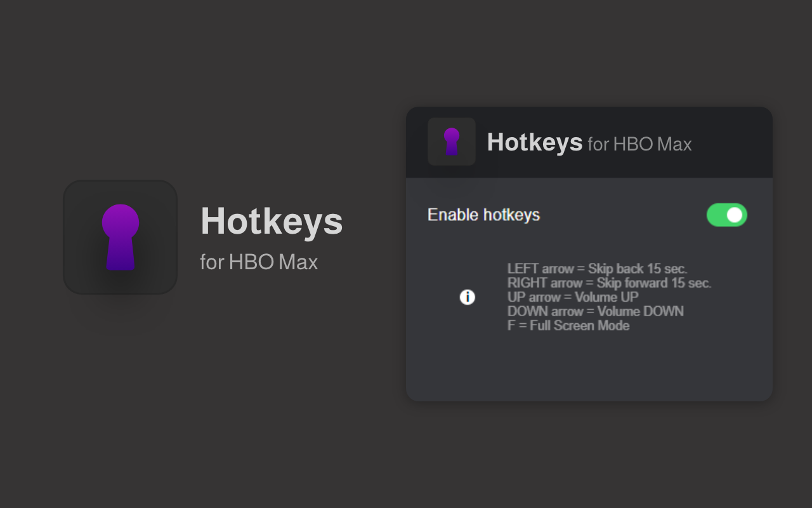Click the 'Enable hotkeys' label

click(484, 215)
